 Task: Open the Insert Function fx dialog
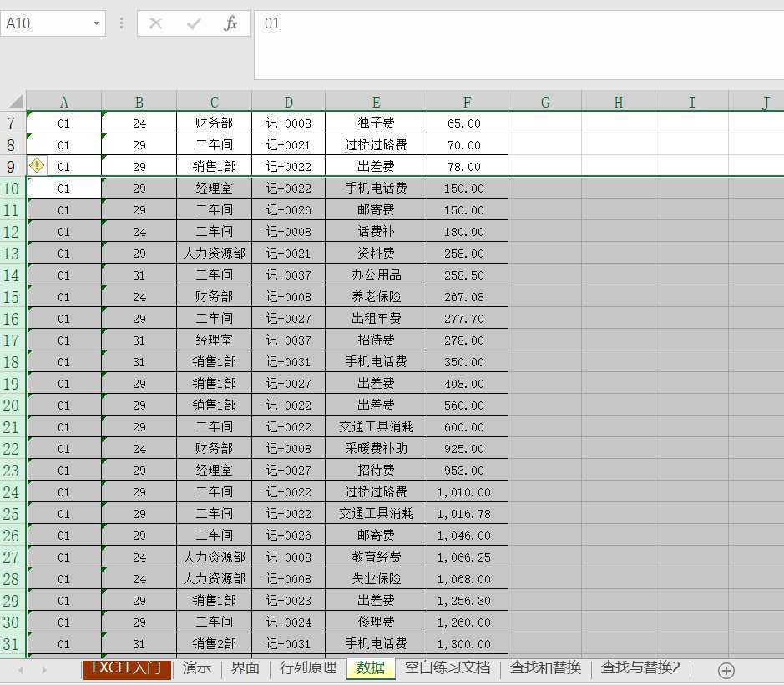coord(230,23)
